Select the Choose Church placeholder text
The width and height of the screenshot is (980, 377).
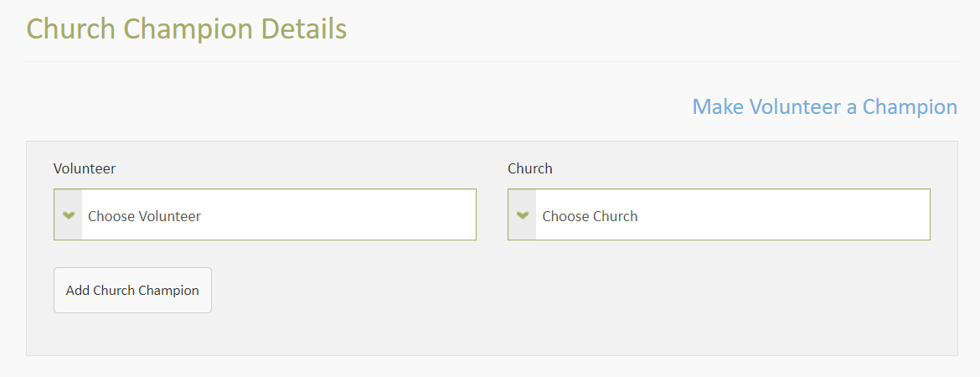[590, 216]
